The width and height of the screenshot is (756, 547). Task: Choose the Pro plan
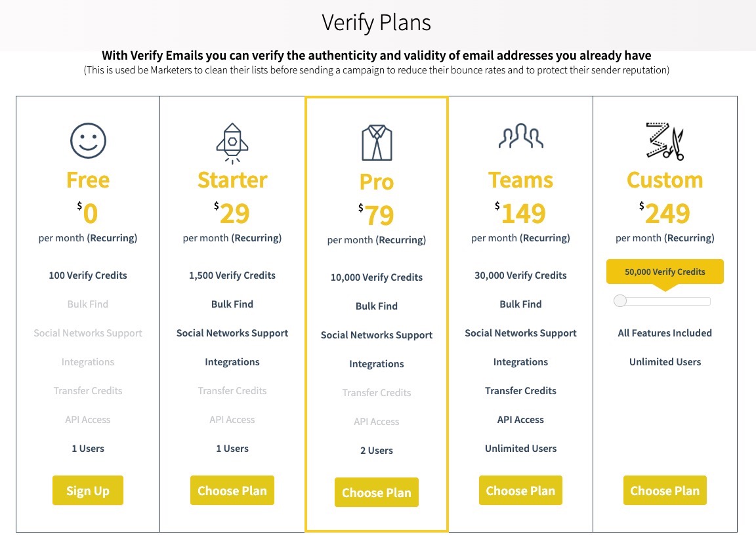[377, 492]
